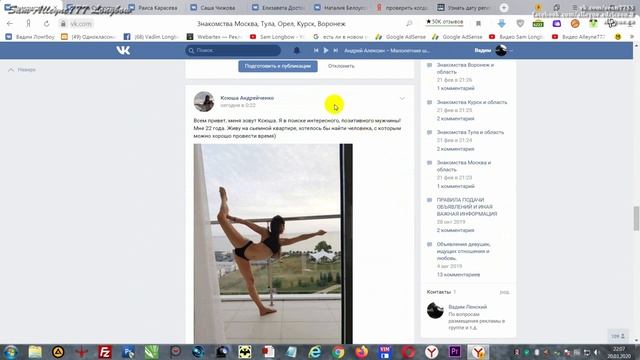
Task: Switch to the Узнать дату рег tab
Action: 464,8
